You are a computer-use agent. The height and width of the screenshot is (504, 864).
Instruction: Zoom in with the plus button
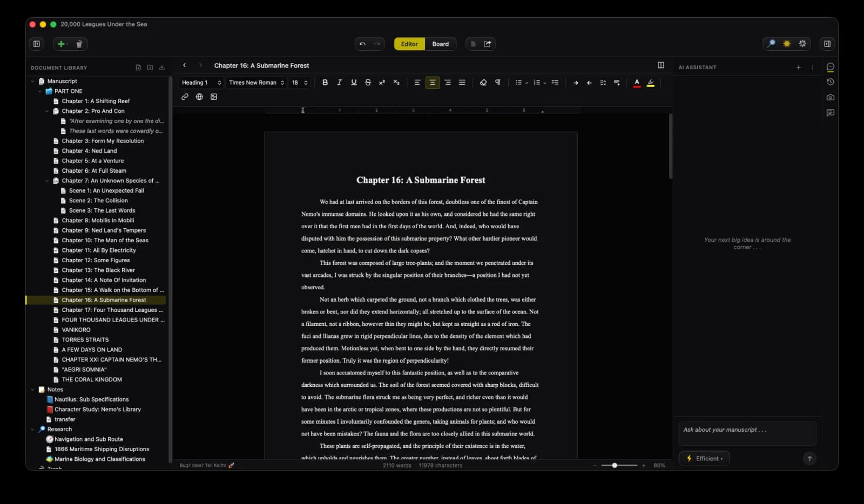(644, 465)
